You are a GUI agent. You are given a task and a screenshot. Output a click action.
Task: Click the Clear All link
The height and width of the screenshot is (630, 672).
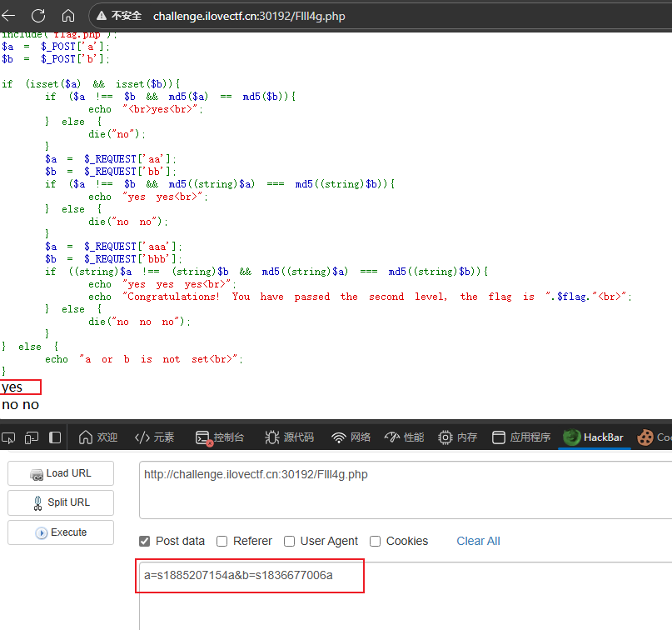pyautogui.click(x=478, y=541)
